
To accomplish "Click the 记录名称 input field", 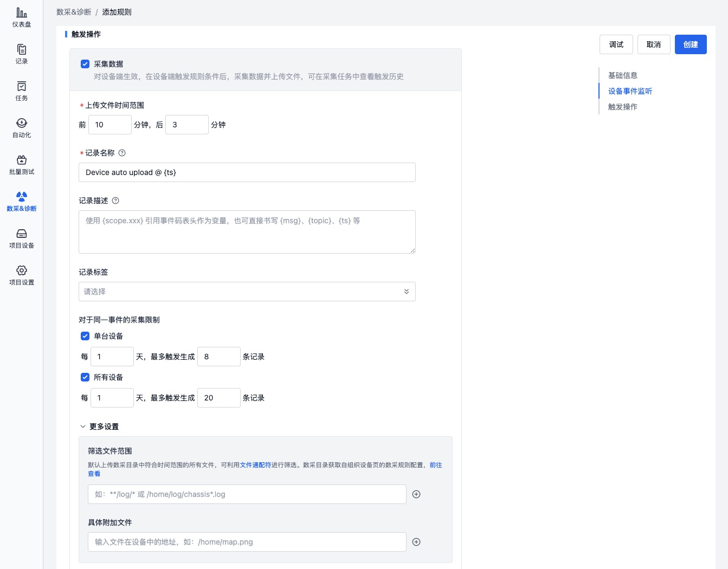I will tap(247, 172).
